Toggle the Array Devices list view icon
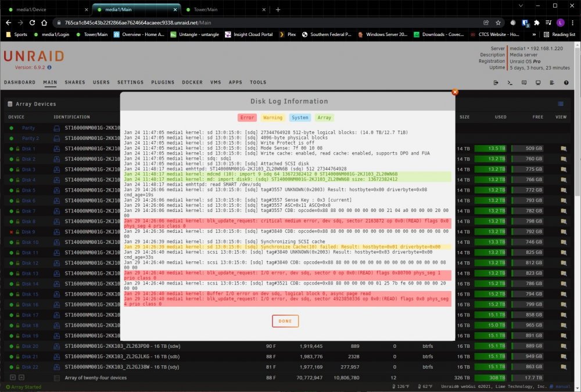 click(561, 104)
